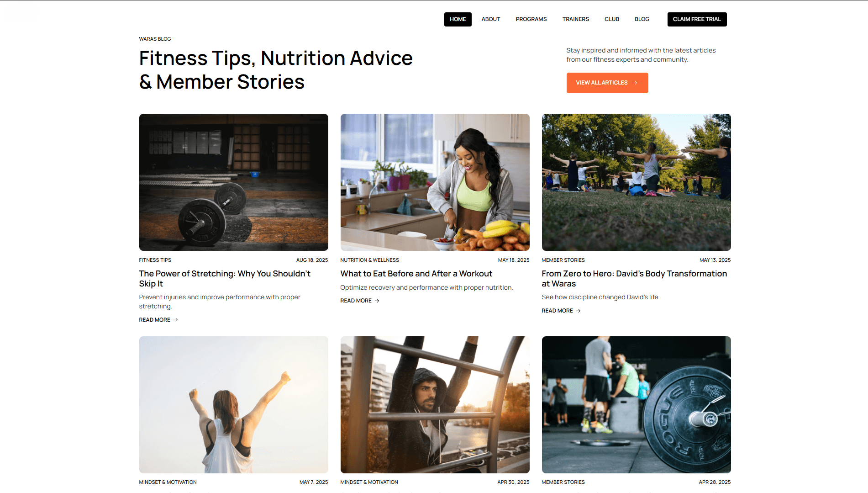Click arrow next to nutrition article's Read More
Image resolution: width=868 pixels, height=493 pixels.
click(x=377, y=301)
